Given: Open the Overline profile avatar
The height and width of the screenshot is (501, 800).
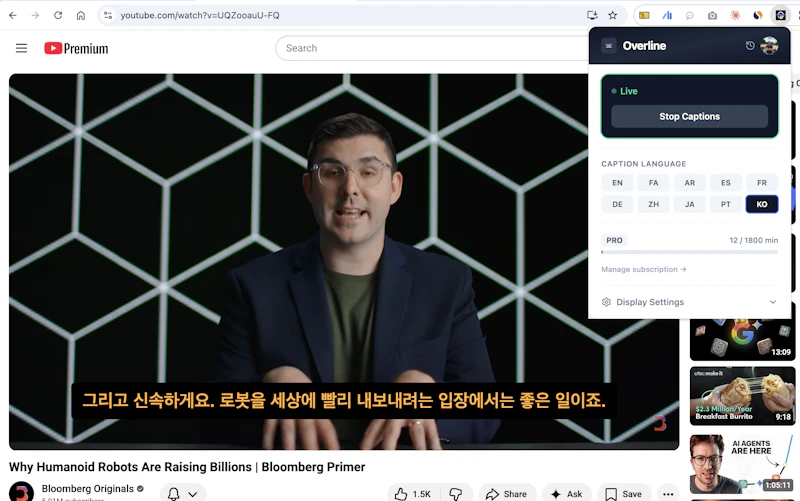Looking at the screenshot, I should 769,45.
